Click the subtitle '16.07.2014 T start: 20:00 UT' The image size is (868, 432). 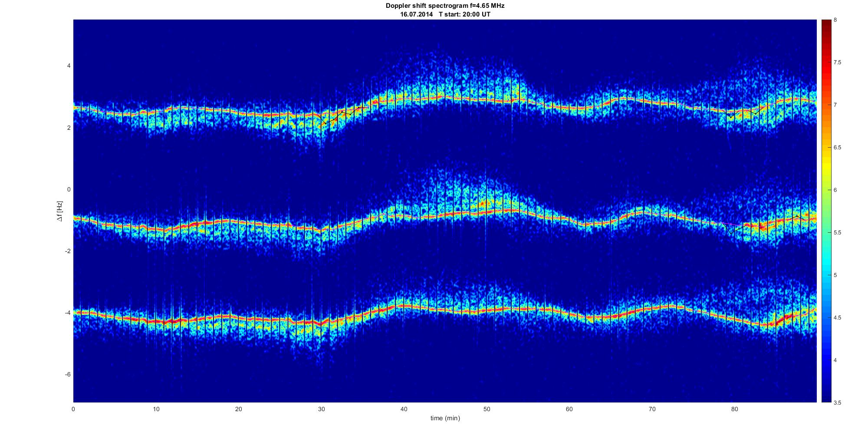pos(445,14)
